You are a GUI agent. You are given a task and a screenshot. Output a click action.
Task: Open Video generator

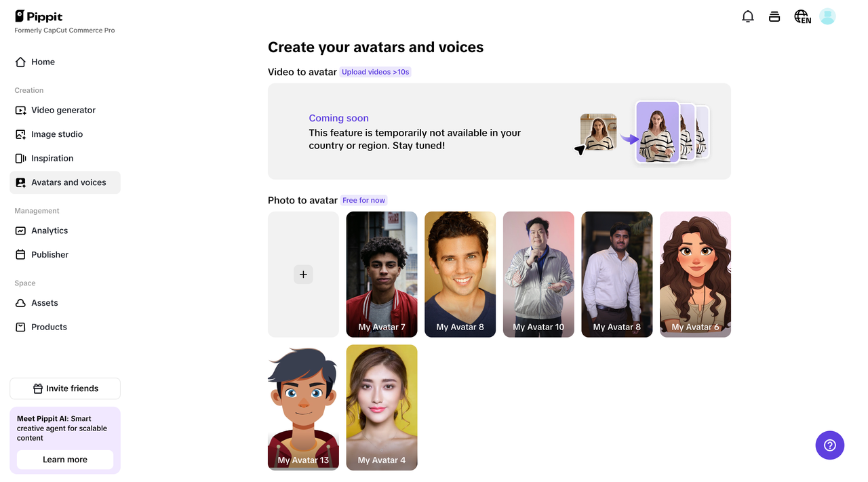point(63,110)
